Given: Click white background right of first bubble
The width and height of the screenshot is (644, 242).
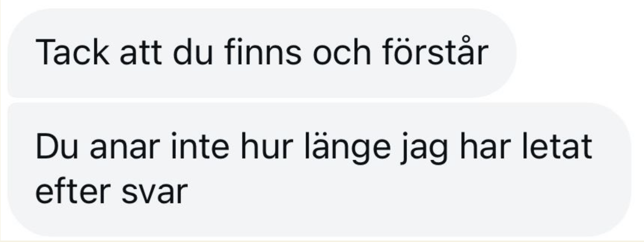Looking at the screenshot, I should coord(579,52).
